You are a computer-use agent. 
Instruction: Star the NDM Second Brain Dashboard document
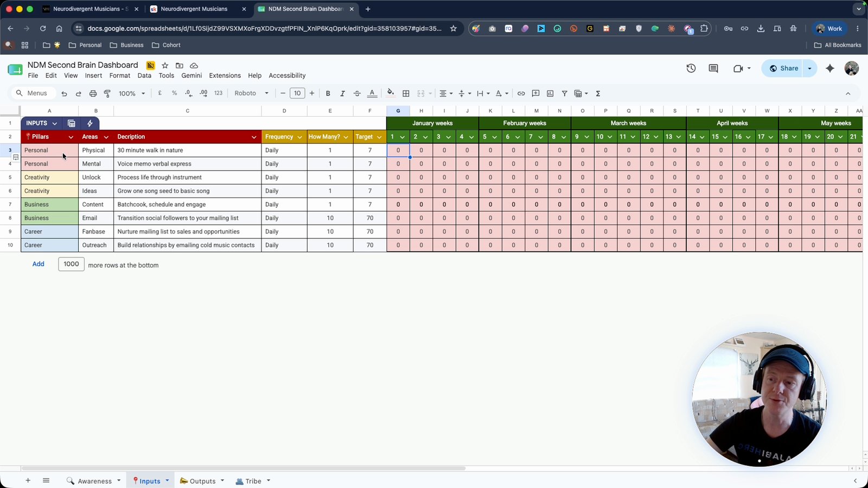[165, 66]
